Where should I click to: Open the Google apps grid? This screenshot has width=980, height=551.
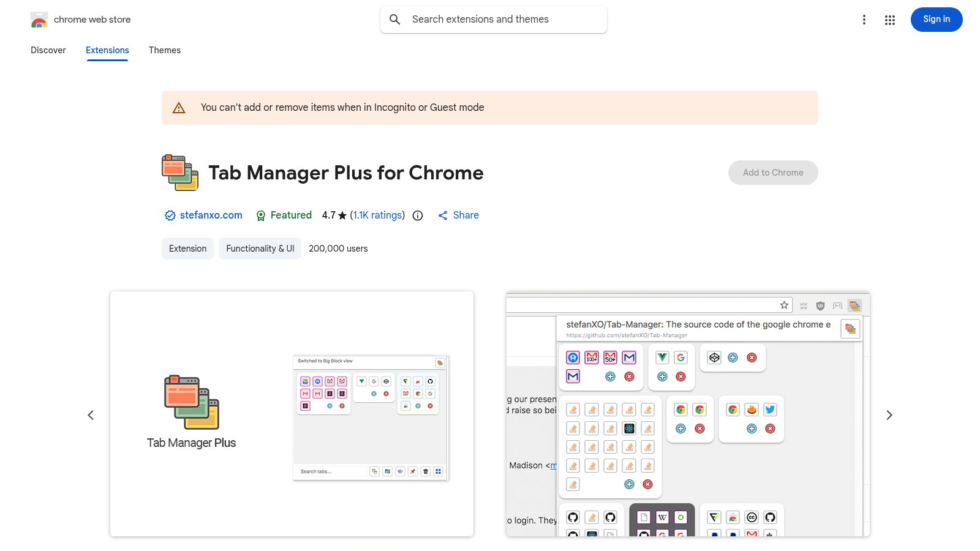(890, 20)
